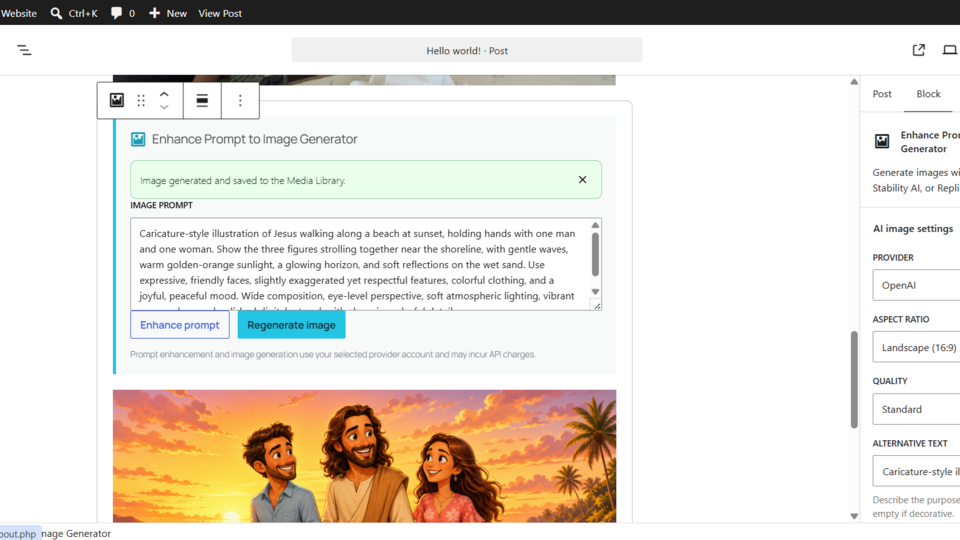
Task: Click the sidebar block icon
Action: click(882, 141)
